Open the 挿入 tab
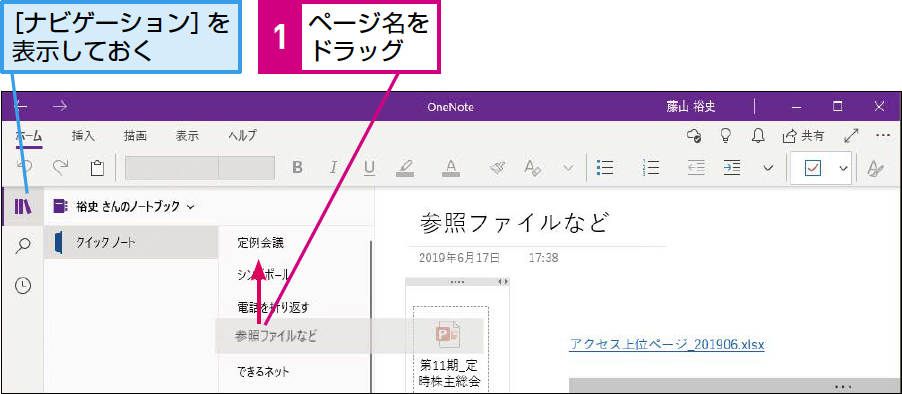The width and height of the screenshot is (902, 394). (x=83, y=136)
